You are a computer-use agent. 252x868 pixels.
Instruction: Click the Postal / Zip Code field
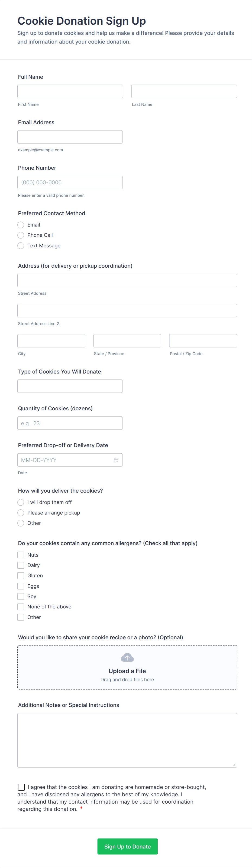coord(203,341)
